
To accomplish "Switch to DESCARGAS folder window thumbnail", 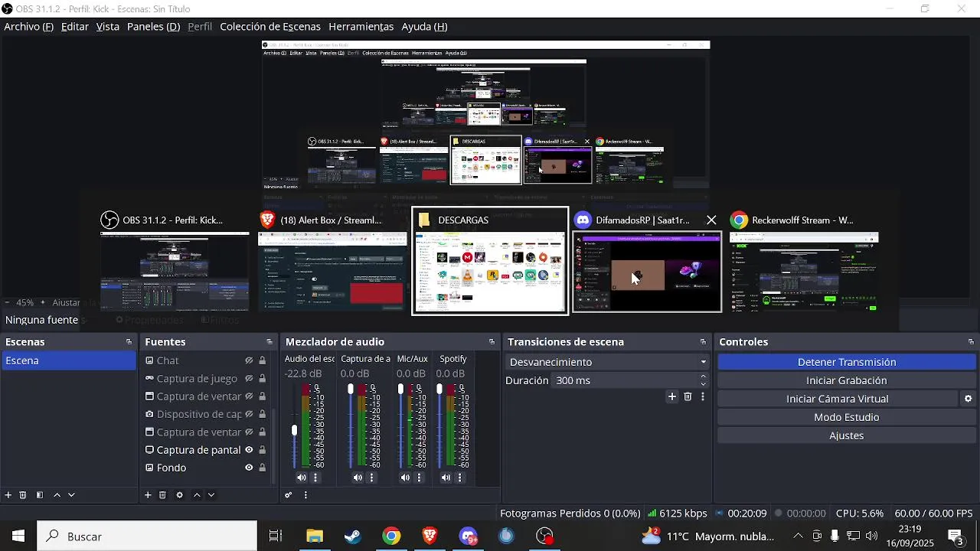I will click(490, 261).
